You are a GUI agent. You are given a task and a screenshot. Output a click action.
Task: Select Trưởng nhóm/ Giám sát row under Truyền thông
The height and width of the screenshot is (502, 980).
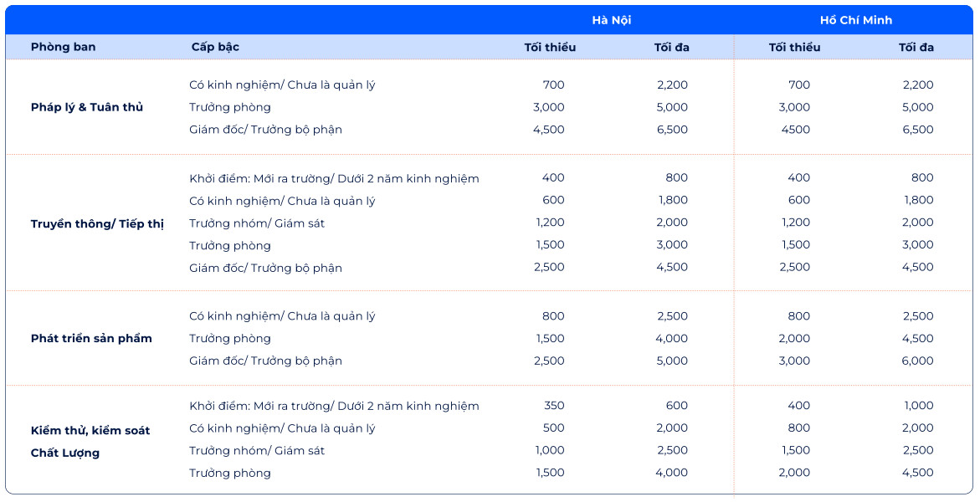(x=257, y=223)
